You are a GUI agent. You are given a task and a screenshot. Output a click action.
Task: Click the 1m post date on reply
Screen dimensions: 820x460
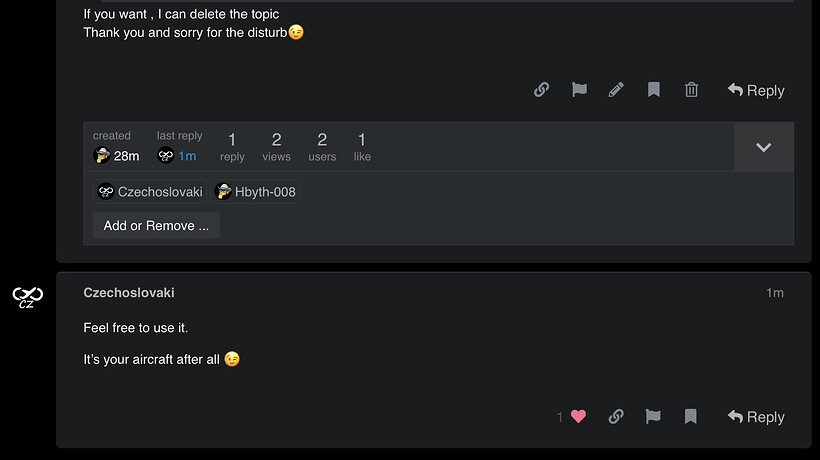pos(775,293)
